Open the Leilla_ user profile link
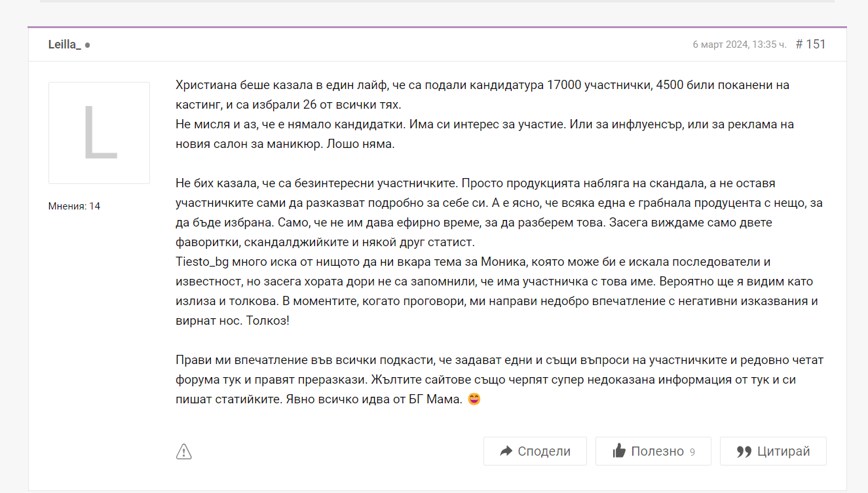The width and height of the screenshot is (868, 493). pos(64,45)
